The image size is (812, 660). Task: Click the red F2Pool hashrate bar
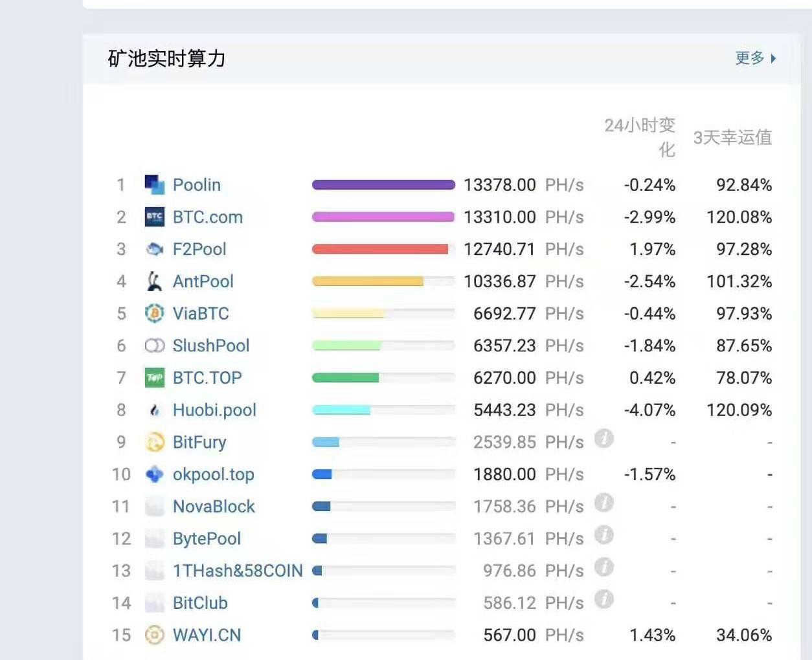380,249
